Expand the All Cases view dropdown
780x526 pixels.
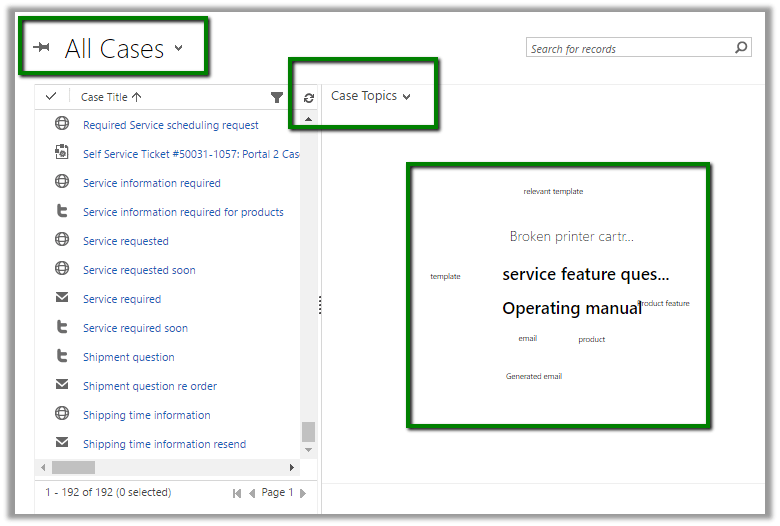click(x=179, y=48)
